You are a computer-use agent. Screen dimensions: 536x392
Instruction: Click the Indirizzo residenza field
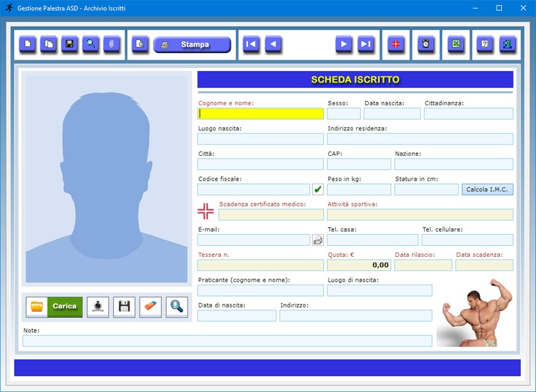[420, 139]
